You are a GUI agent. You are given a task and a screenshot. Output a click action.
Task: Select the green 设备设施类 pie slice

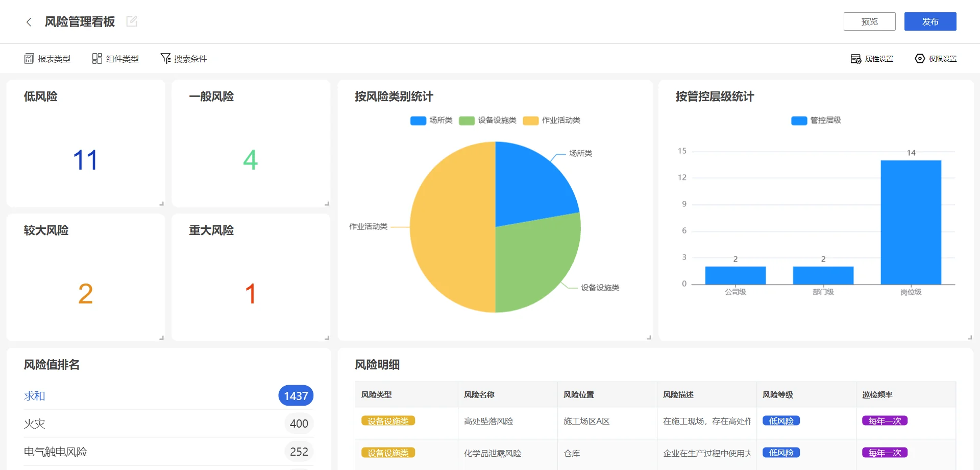click(533, 261)
